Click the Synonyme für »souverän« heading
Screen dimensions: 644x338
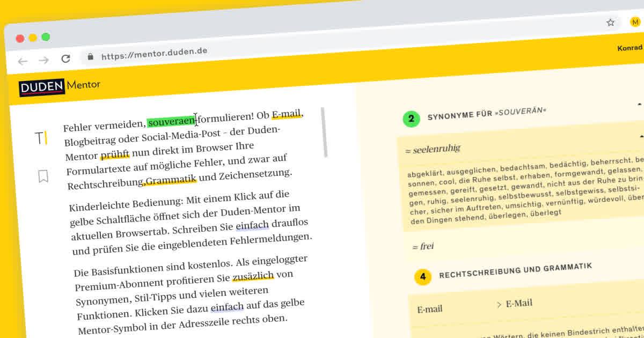[x=487, y=114]
